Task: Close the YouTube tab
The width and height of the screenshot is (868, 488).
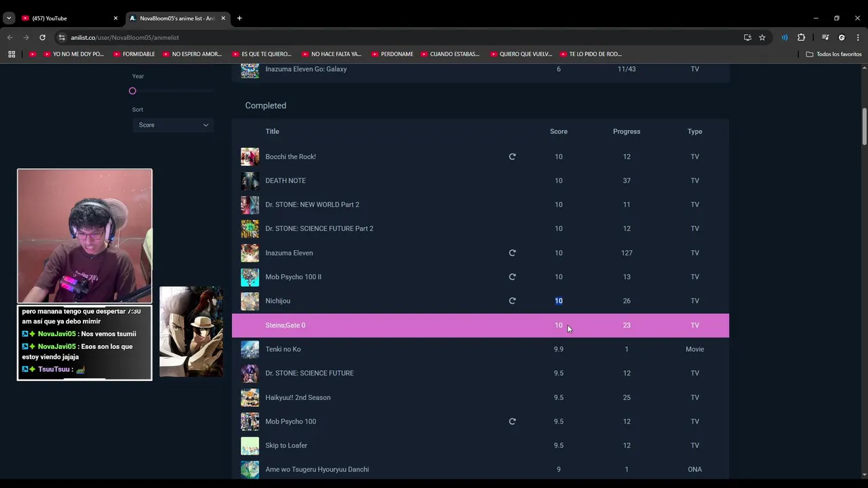Action: tap(115, 18)
